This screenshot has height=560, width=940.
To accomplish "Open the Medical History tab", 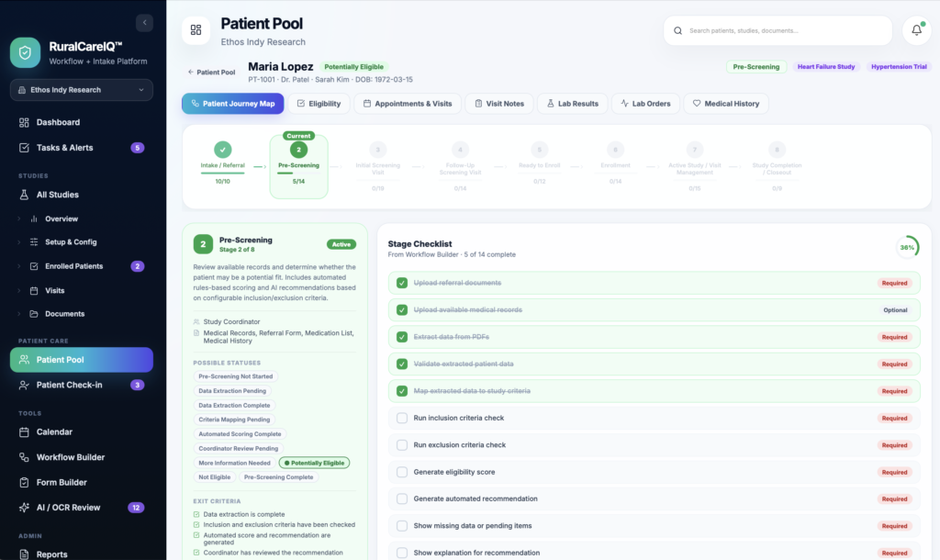I will 726,104.
